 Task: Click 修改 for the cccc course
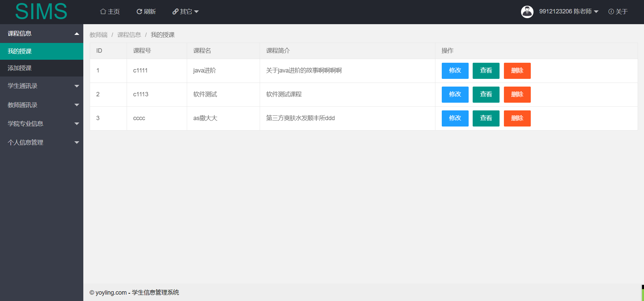pyautogui.click(x=455, y=118)
